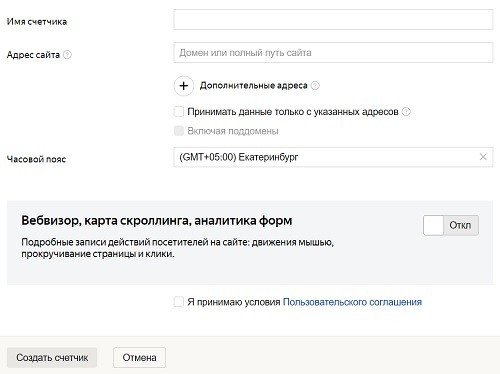Open the Пользовательского соглашения link
Screen dimensions: 500x374
(352, 302)
